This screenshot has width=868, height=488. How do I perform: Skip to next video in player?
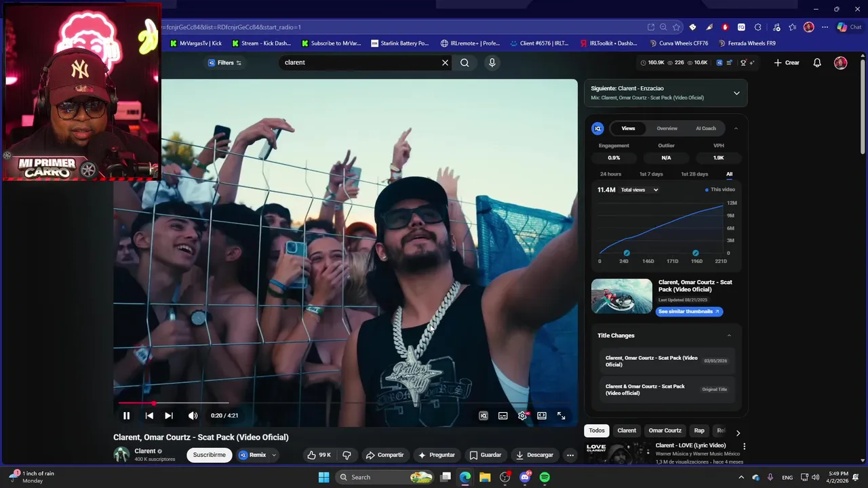(169, 415)
